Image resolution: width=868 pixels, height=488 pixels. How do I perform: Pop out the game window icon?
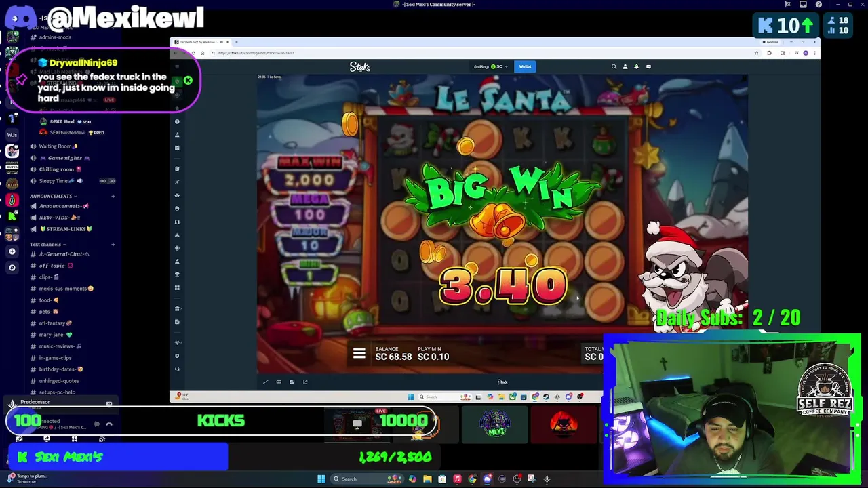[x=305, y=382]
